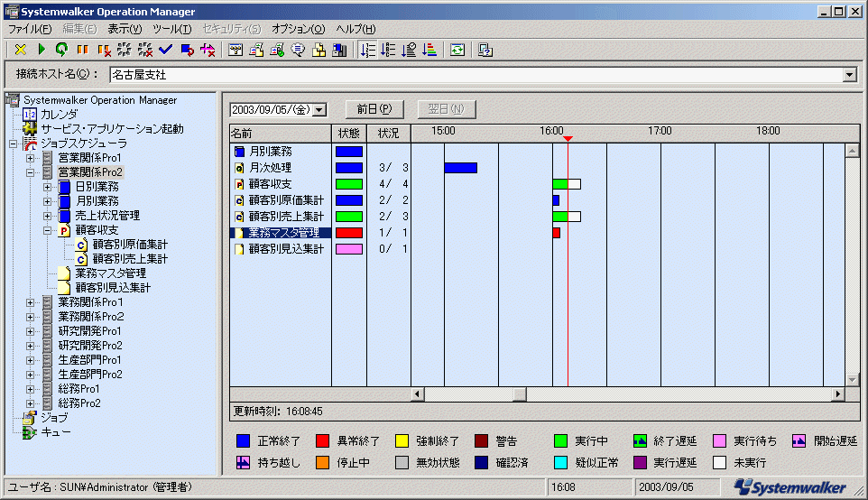Collapse the 営業関係Pro2 tree node

click(31, 172)
